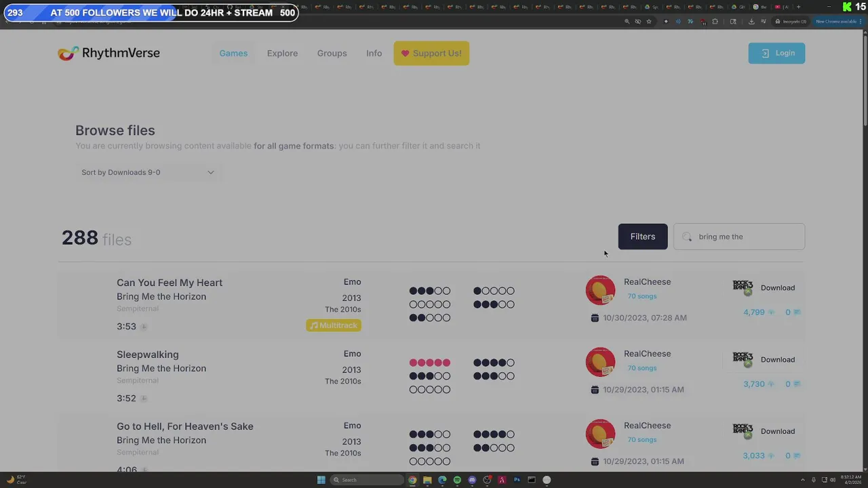Click comments icon on Can You Feel My Heart row

797,312
